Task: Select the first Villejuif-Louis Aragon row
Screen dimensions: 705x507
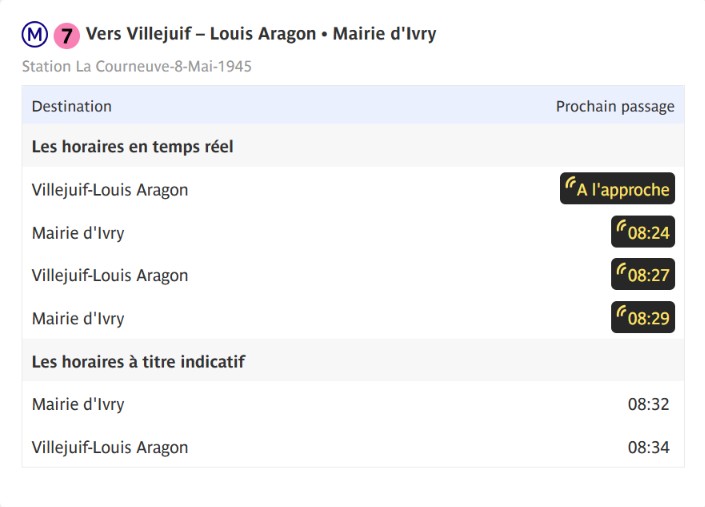Action: click(353, 189)
